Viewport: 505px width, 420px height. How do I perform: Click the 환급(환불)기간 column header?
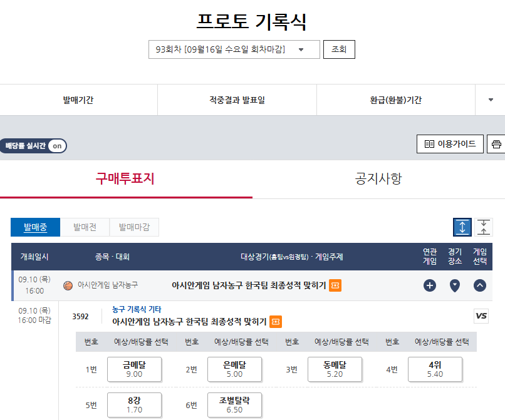(396, 100)
